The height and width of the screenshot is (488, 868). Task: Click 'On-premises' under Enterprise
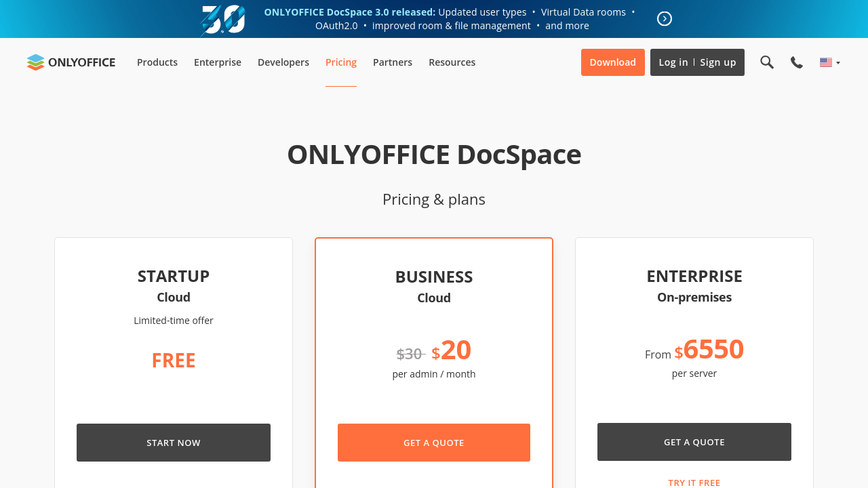pos(694,297)
